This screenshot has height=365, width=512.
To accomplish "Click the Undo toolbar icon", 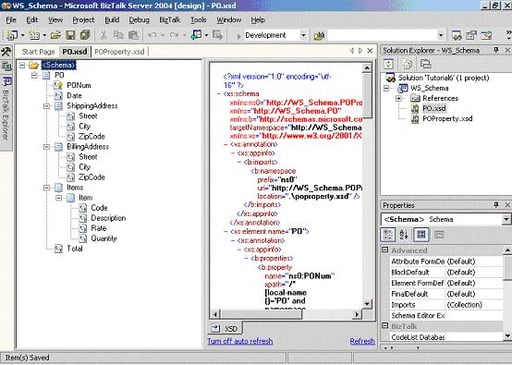I will [152, 35].
